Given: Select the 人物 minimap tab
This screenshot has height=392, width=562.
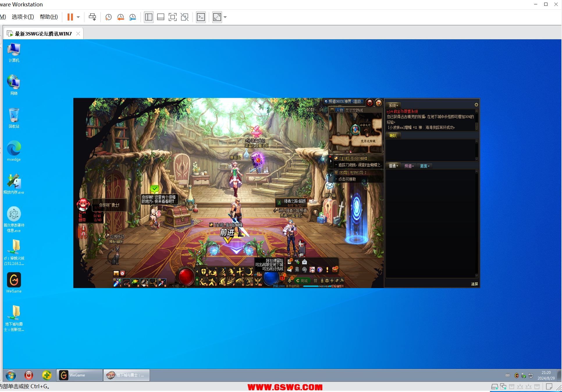Looking at the screenshot, I should click(340, 110).
